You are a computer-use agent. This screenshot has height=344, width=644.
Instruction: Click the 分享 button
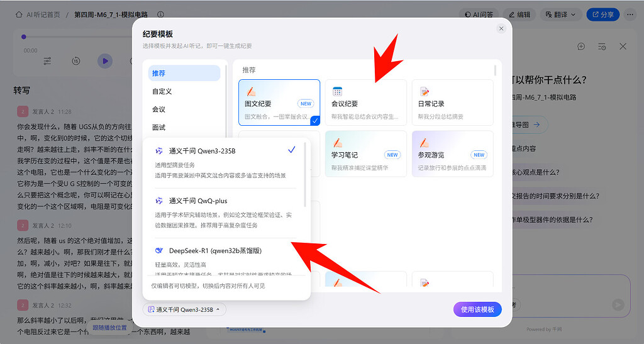[x=603, y=14]
